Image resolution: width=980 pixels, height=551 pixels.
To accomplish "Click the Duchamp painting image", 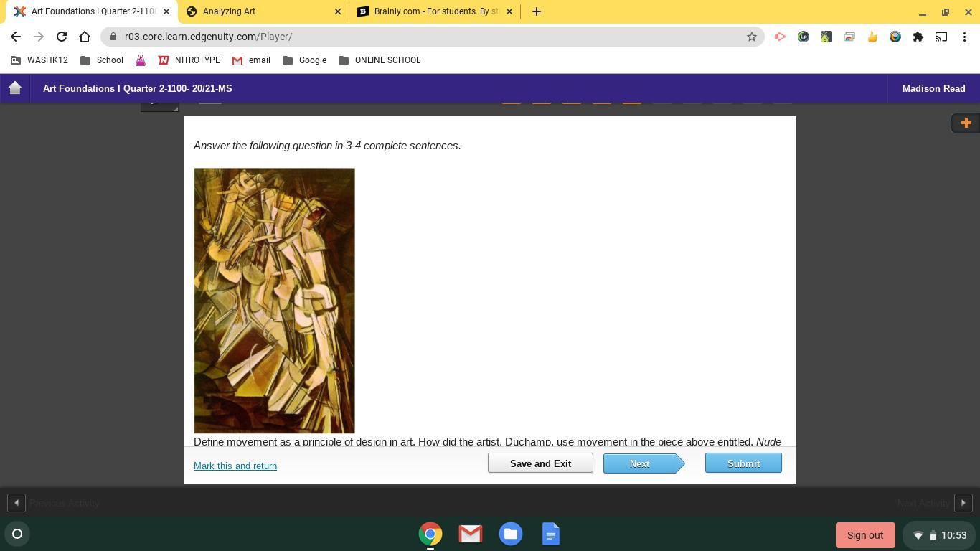I will click(274, 301).
